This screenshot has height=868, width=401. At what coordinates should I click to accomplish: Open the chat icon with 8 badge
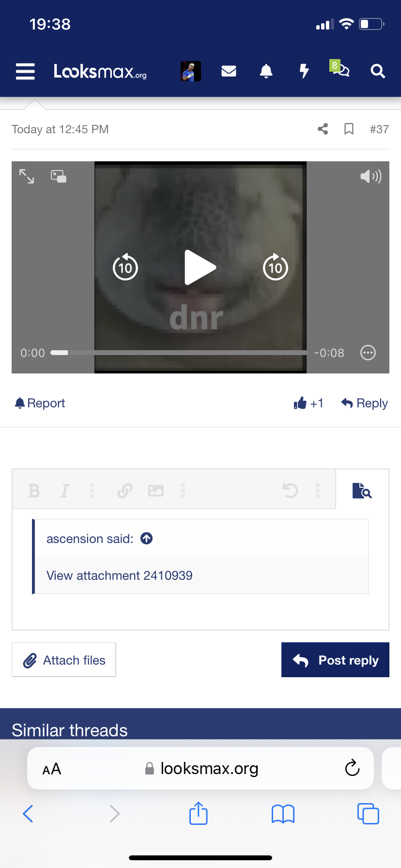341,70
